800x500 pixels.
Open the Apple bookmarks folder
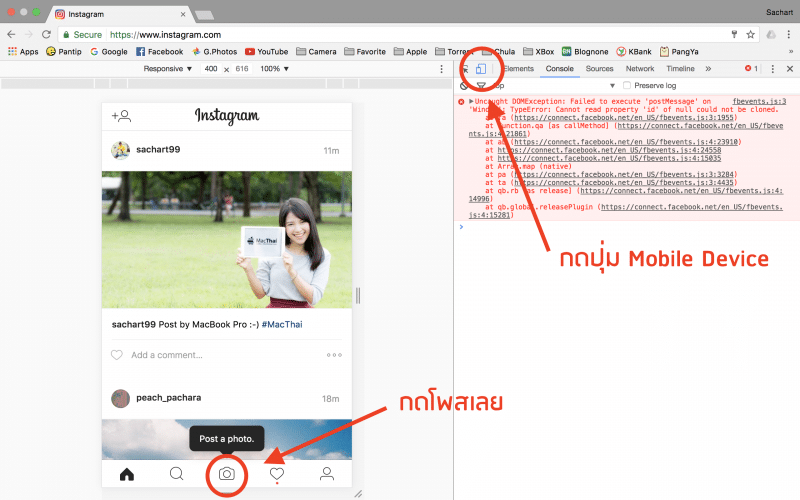coord(411,52)
